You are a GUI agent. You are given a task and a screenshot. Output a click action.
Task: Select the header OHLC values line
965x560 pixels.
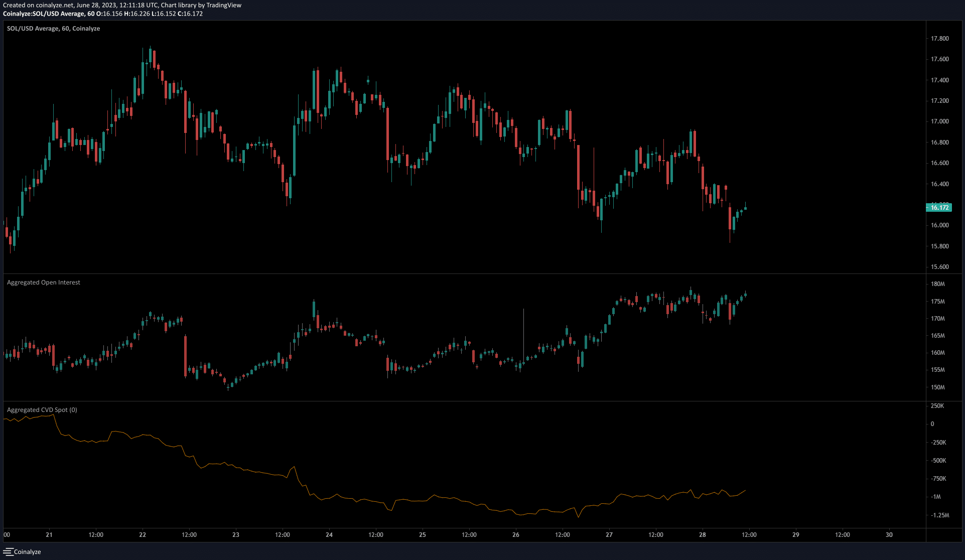103,14
